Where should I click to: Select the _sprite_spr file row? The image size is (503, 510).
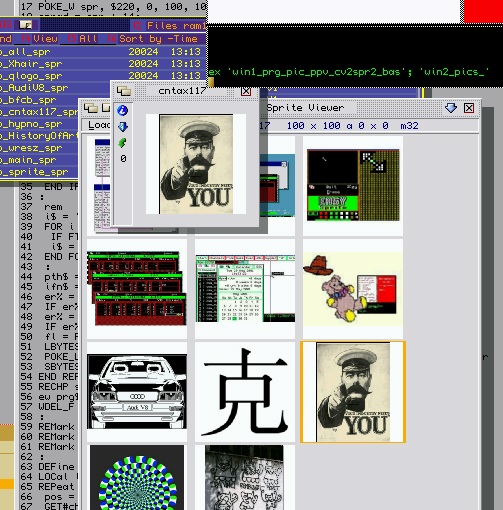[x=39, y=172]
